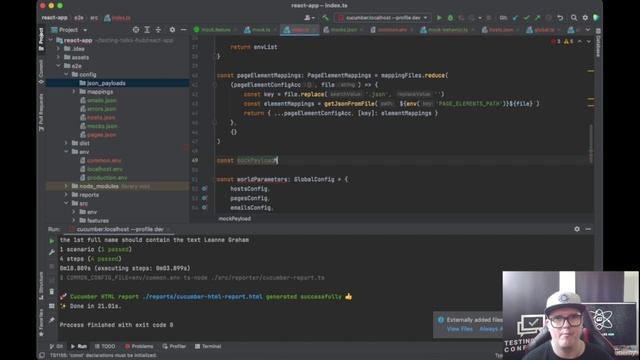Push commits with the green arrow icon
This screenshot has height=360, width=640.
[538, 18]
